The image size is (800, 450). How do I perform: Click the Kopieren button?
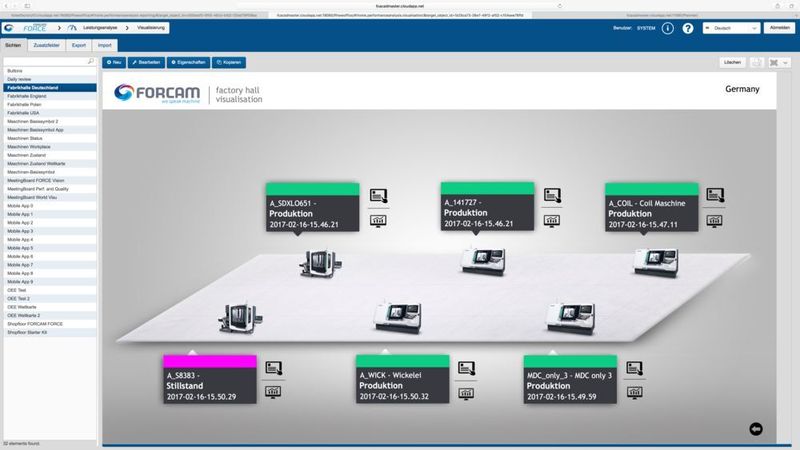tap(229, 62)
